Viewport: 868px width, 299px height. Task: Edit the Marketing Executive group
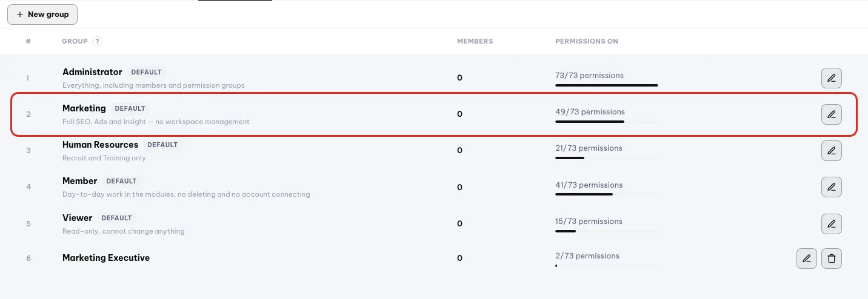pyautogui.click(x=807, y=258)
